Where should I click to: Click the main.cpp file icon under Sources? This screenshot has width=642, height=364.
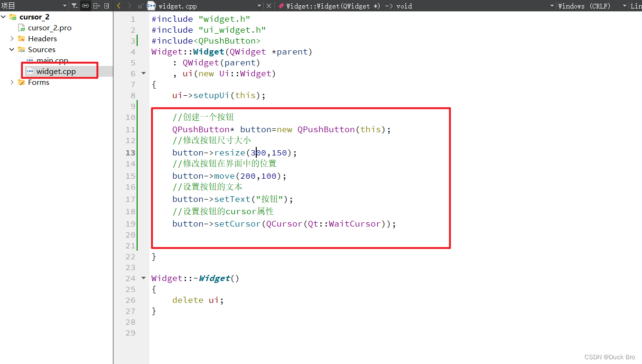pos(28,60)
